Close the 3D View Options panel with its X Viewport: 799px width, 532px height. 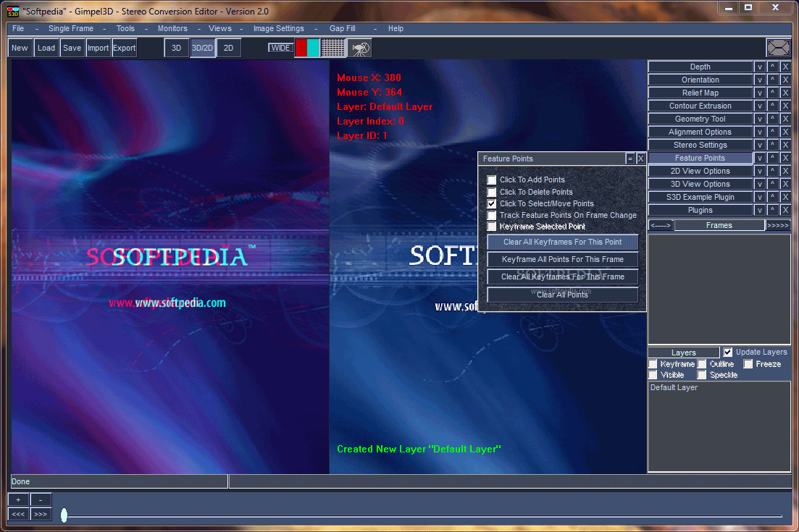785,185
